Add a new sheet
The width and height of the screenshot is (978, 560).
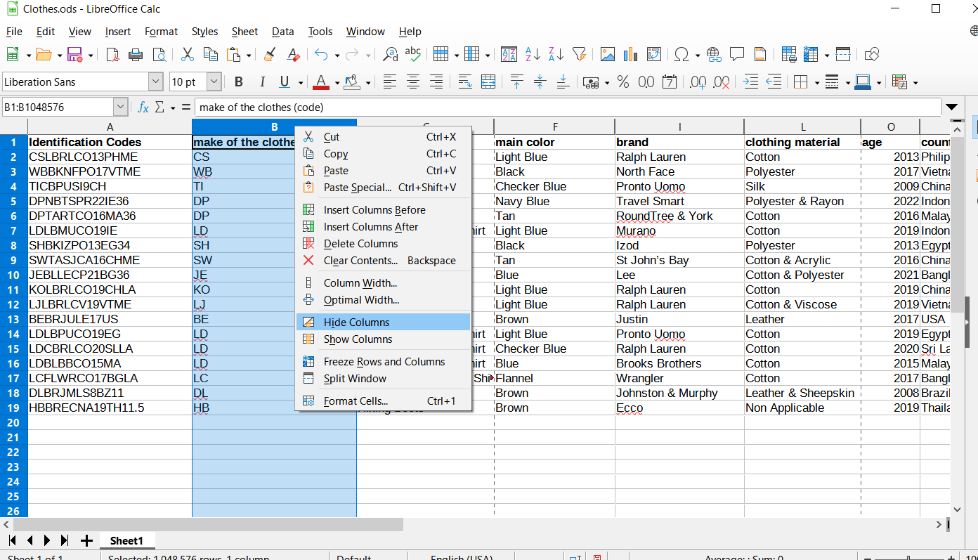pyautogui.click(x=86, y=540)
